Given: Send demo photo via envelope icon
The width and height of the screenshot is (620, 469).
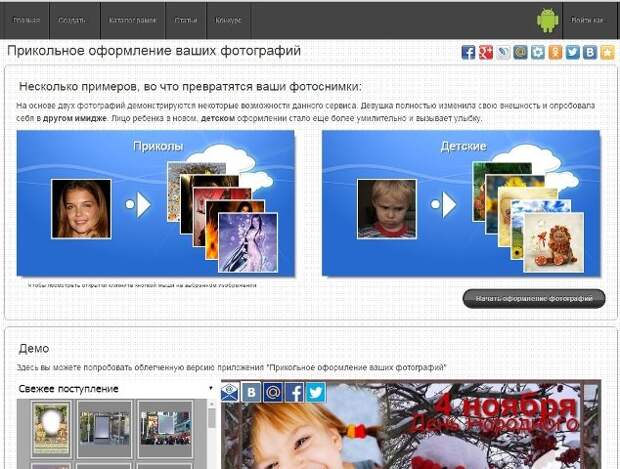Looking at the screenshot, I should (230, 392).
